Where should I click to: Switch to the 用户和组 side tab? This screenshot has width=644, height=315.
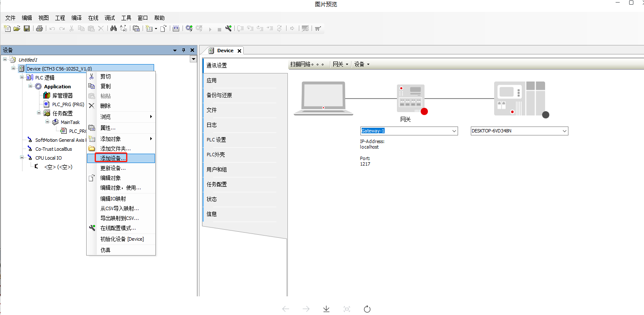point(240,169)
